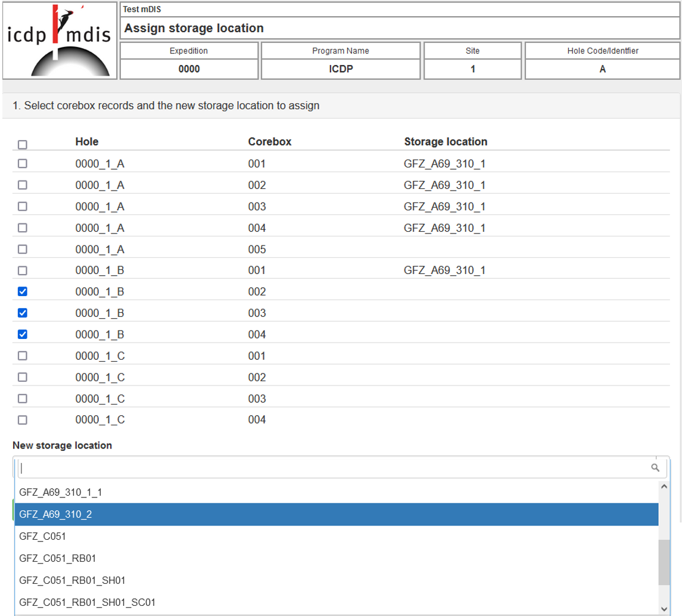Image resolution: width=682 pixels, height=616 pixels.
Task: Click the icdp mdis logo
Action: pyautogui.click(x=58, y=41)
